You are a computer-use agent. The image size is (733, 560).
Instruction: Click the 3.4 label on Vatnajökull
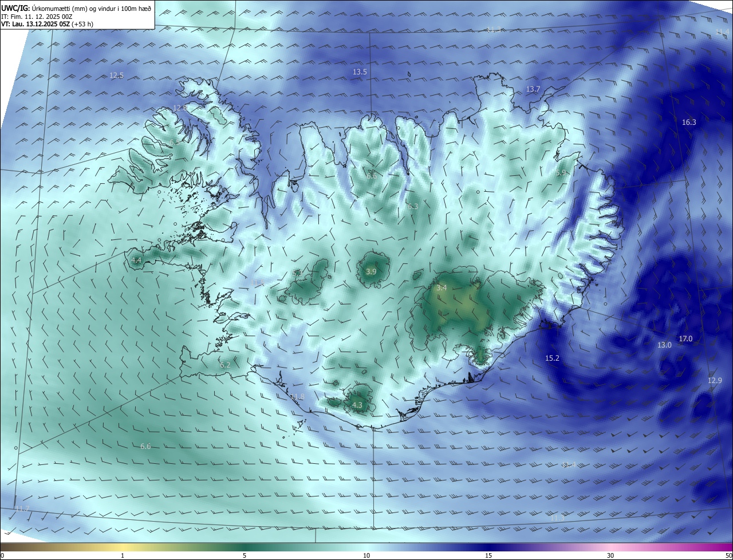coord(441,287)
